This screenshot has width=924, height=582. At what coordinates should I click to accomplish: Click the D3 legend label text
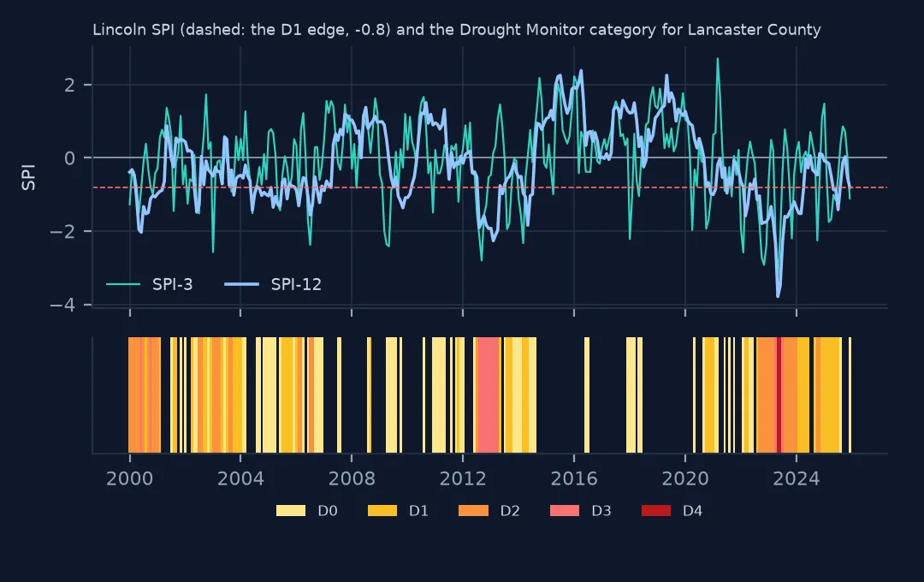(x=601, y=511)
